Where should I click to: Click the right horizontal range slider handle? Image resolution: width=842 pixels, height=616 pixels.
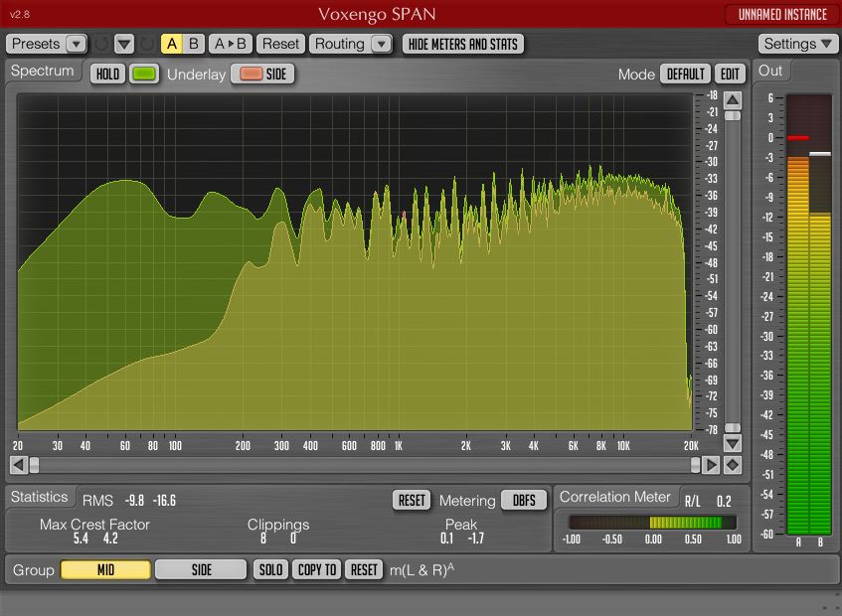pos(696,465)
